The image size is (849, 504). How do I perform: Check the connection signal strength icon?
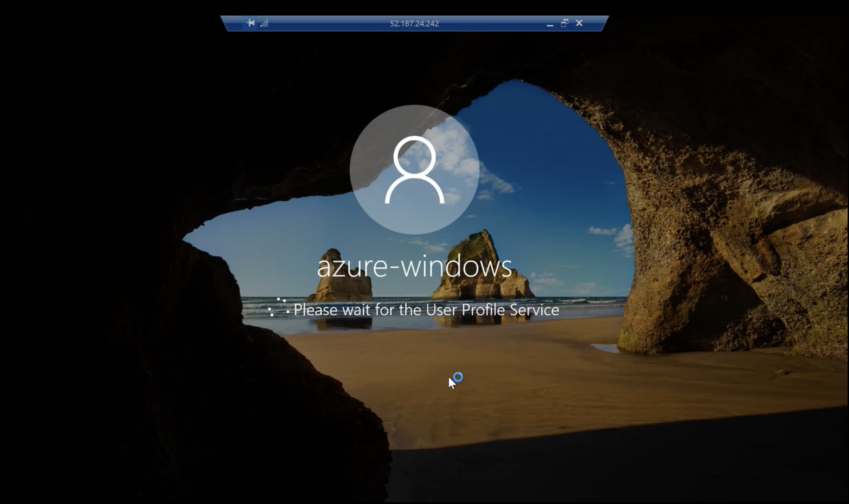coord(264,23)
